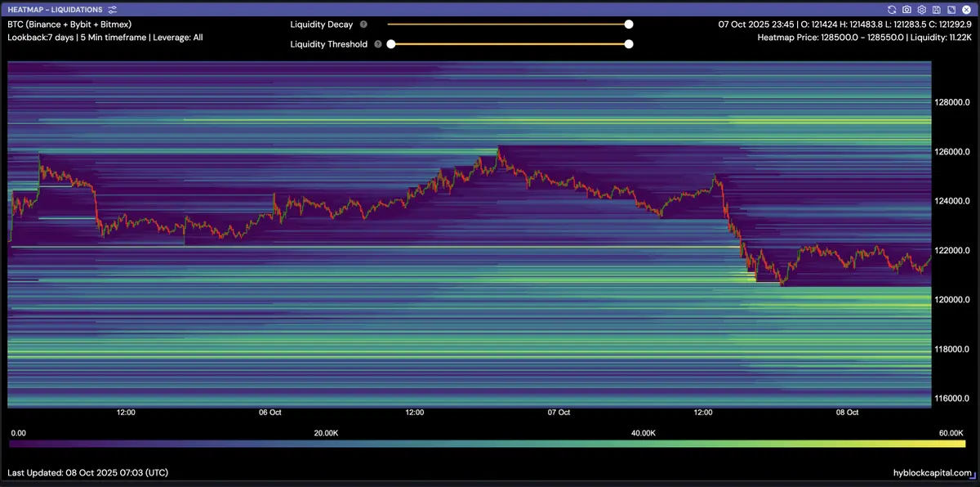This screenshot has width=980, height=487.
Task: Click the Heatmap - Liquidations title
Action: (x=55, y=10)
